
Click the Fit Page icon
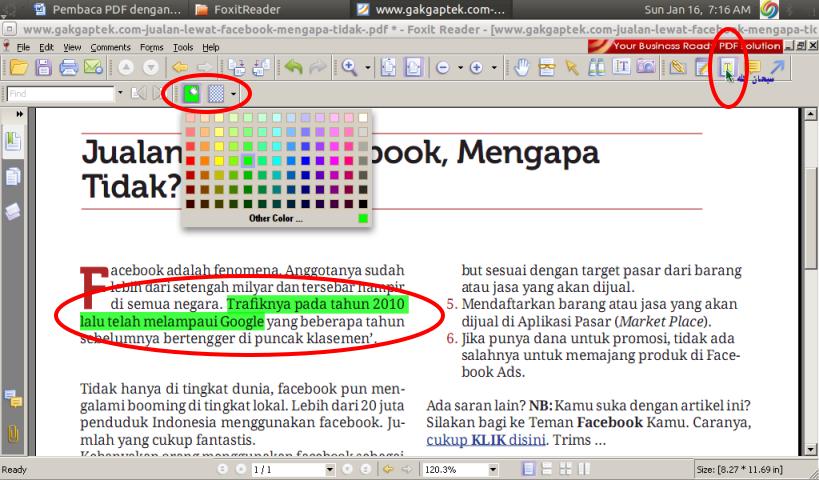tap(388, 67)
